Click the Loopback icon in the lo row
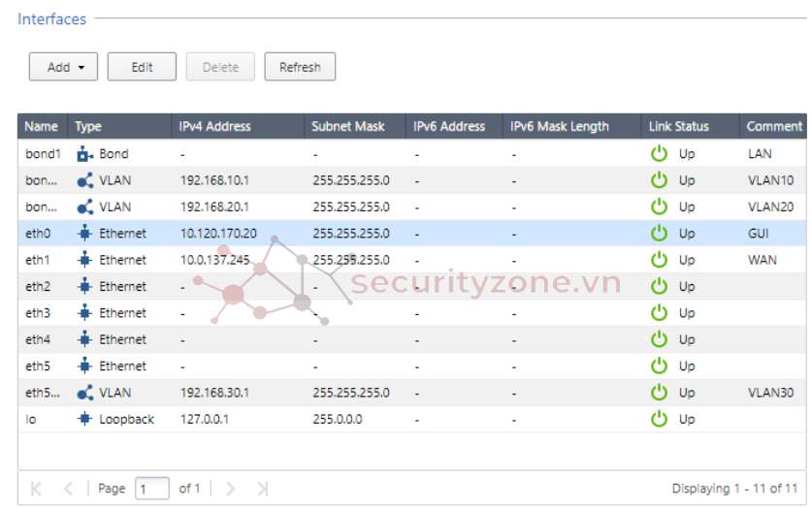 [x=84, y=420]
